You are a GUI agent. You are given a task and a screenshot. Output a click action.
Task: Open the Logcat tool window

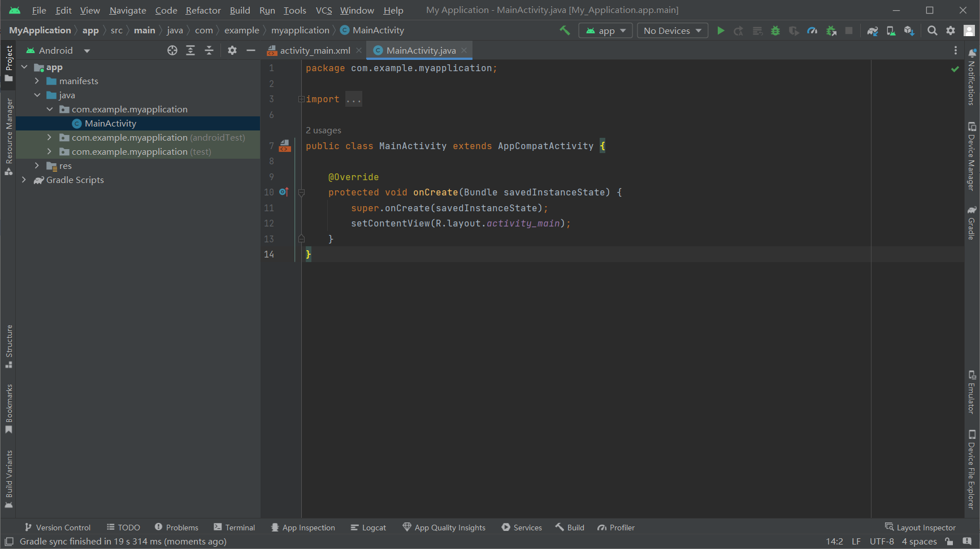[x=368, y=528]
